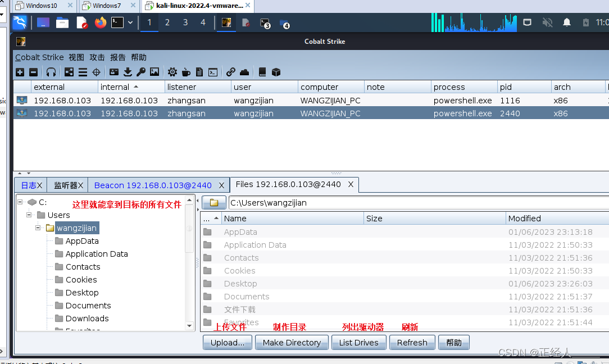Click the Connect to team server plus icon

(x=20, y=72)
